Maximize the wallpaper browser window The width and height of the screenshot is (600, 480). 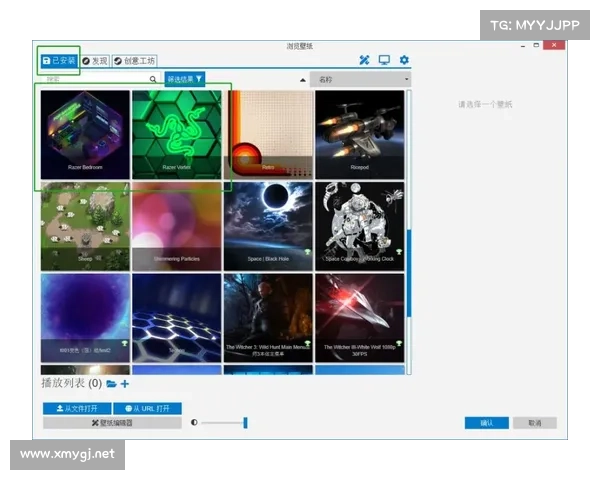pyautogui.click(x=536, y=45)
